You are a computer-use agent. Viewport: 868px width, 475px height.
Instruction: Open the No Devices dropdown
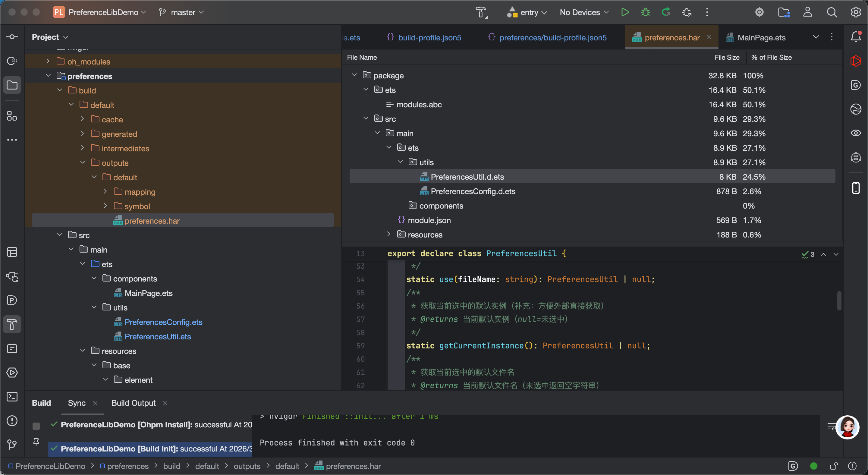tap(584, 12)
